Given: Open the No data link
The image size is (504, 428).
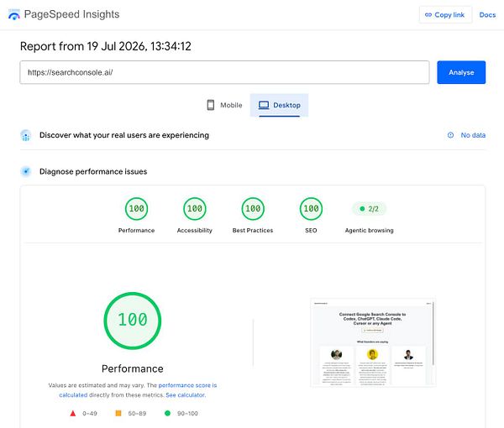Looking at the screenshot, I should (473, 135).
